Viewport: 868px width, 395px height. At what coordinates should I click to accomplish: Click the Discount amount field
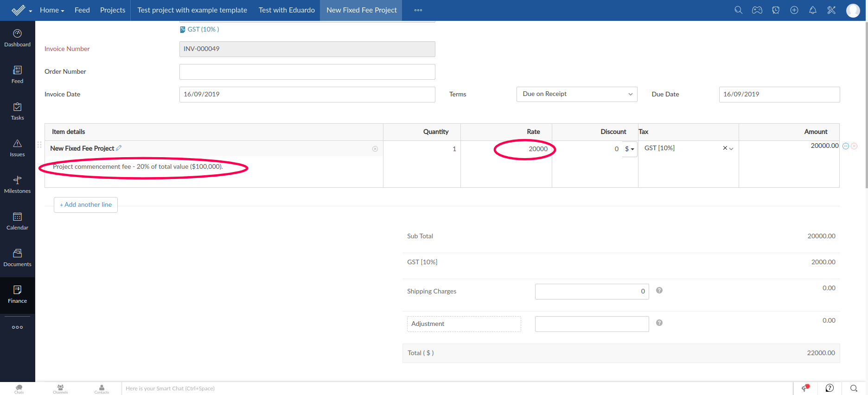[x=587, y=149]
